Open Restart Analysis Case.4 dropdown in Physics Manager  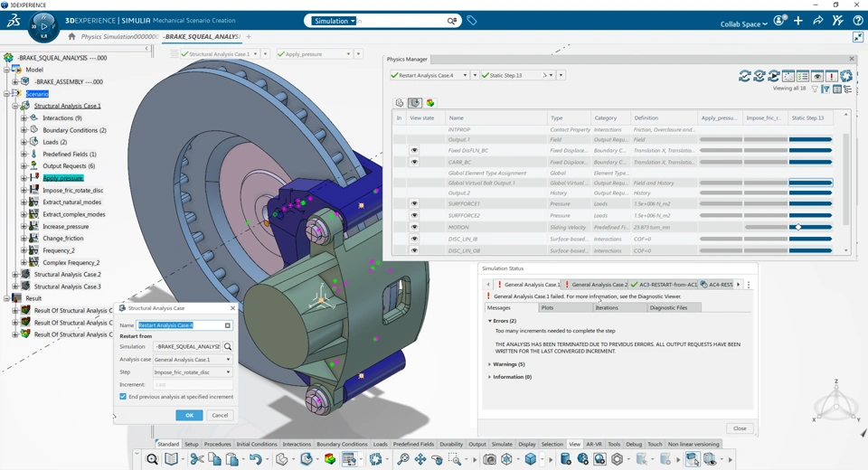[x=465, y=75]
